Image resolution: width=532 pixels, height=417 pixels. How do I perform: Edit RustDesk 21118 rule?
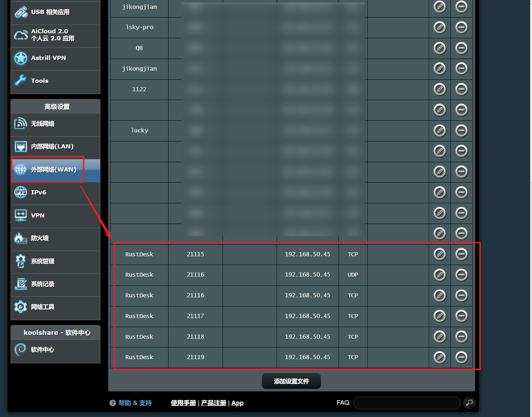click(x=440, y=337)
